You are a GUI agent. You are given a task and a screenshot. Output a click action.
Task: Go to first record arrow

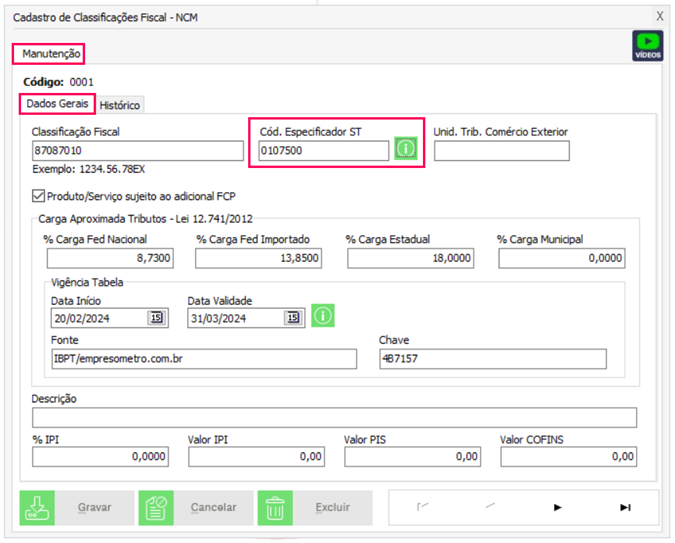(x=424, y=507)
